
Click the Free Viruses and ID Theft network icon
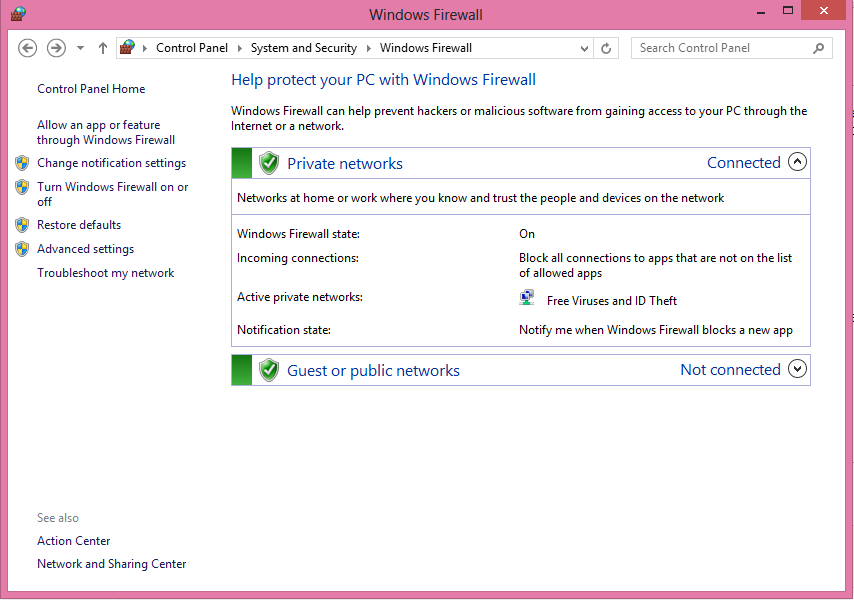pos(527,298)
